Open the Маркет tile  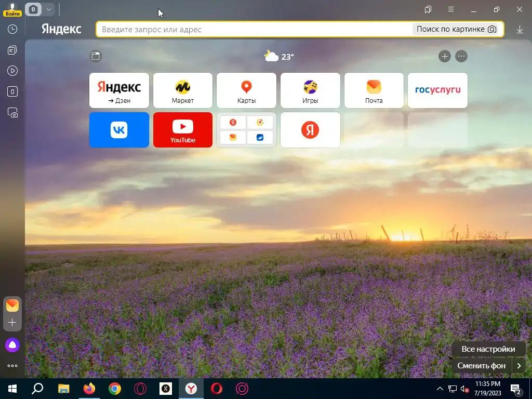pos(183,90)
